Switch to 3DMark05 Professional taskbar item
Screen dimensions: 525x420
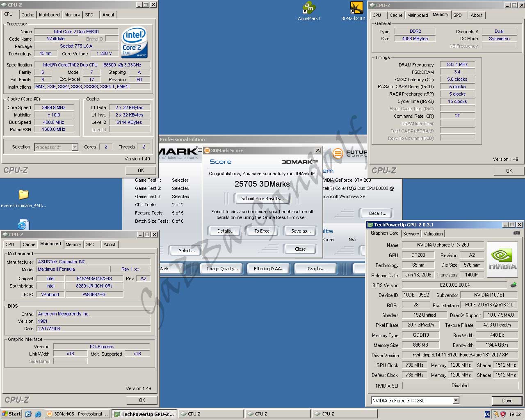[77, 414]
